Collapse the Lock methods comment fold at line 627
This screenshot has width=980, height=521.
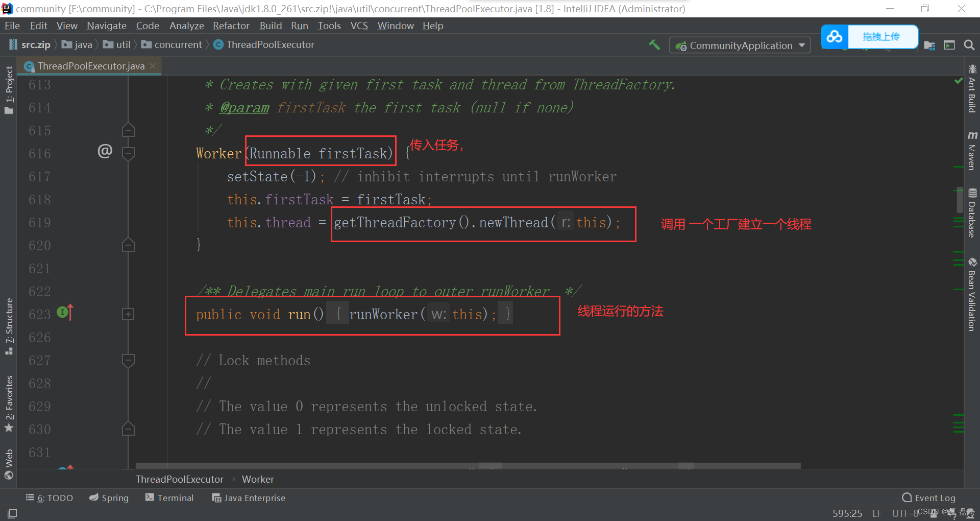coord(129,360)
